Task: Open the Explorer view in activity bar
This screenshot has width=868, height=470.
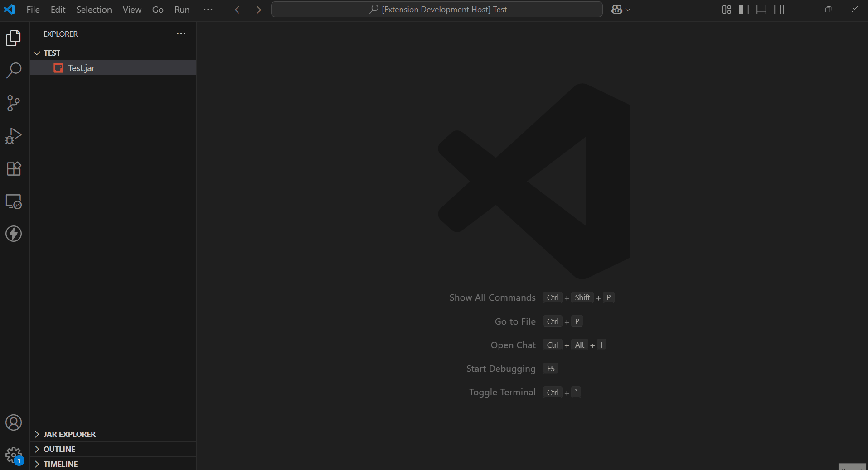Action: [14, 38]
